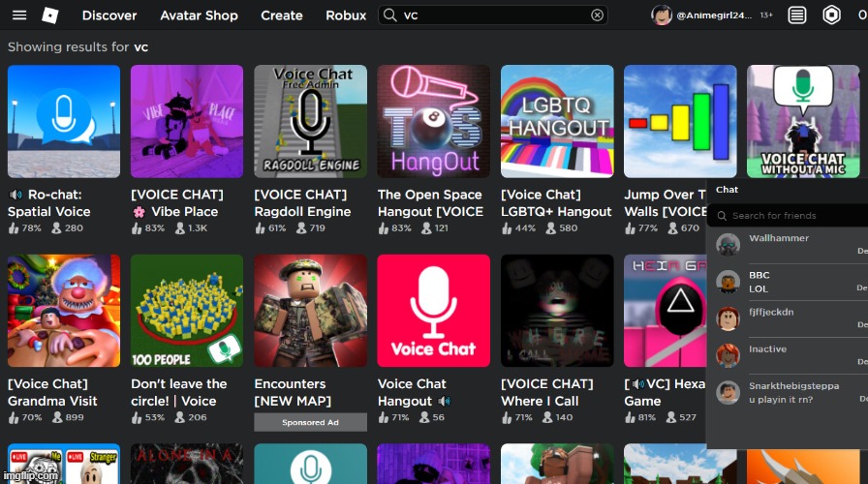868x484 pixels.
Task: Open Wallhammer's avatar in chat
Action: (728, 245)
